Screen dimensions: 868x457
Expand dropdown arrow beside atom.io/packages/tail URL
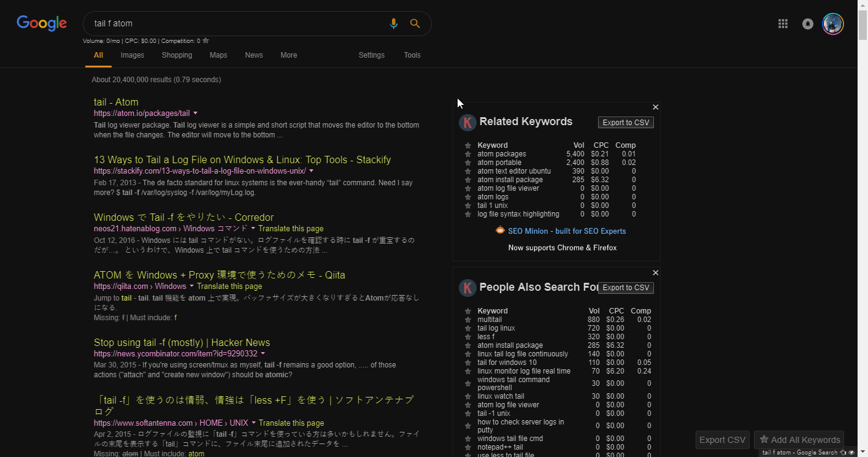point(196,113)
